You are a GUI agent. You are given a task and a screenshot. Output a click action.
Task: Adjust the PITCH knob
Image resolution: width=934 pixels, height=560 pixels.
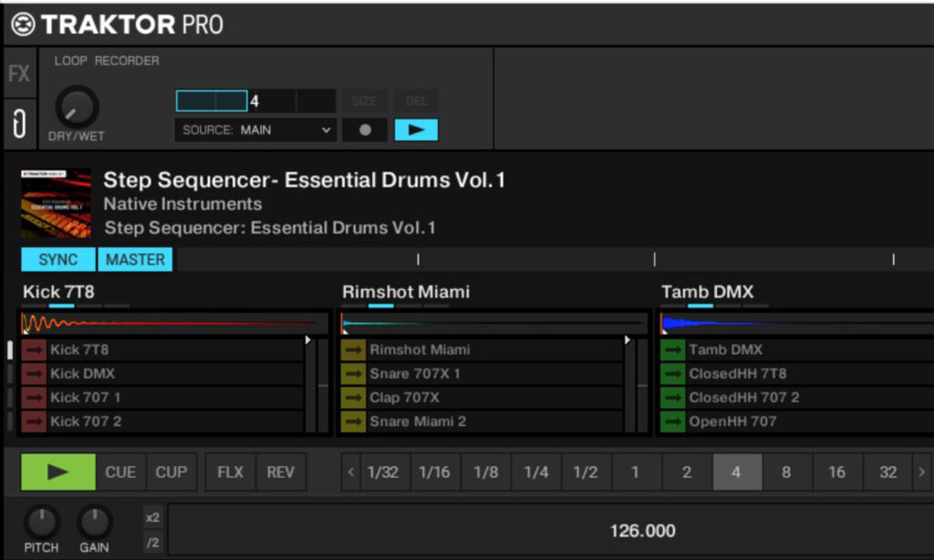[x=41, y=522]
